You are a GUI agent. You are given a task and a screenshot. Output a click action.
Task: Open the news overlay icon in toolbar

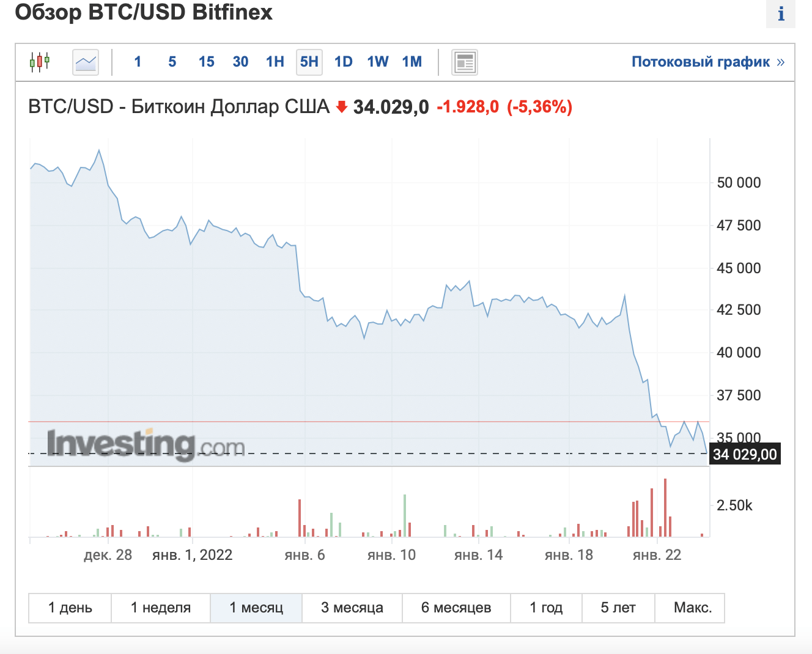[465, 62]
